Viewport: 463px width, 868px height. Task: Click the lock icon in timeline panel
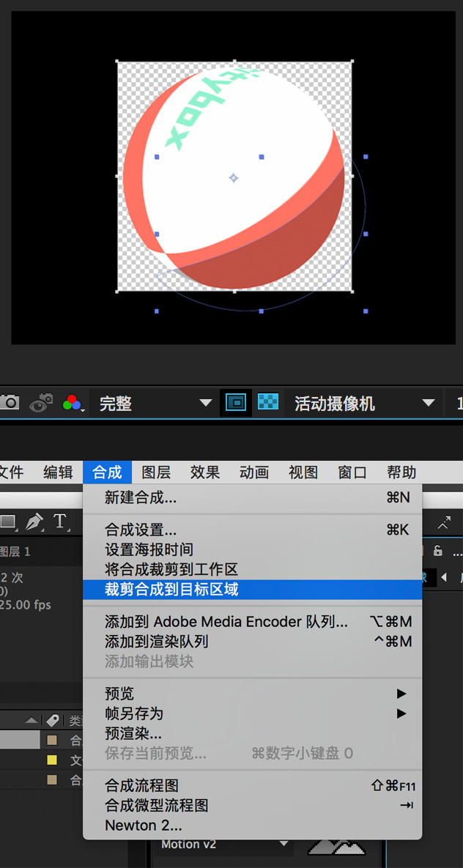coord(437,551)
